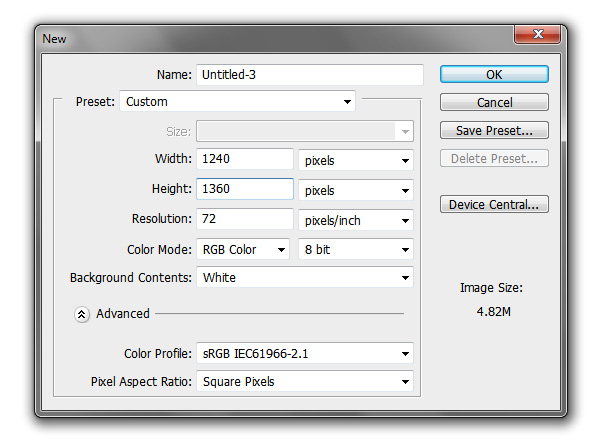Click the Cancel button
The image size is (600, 443).
coord(494,102)
